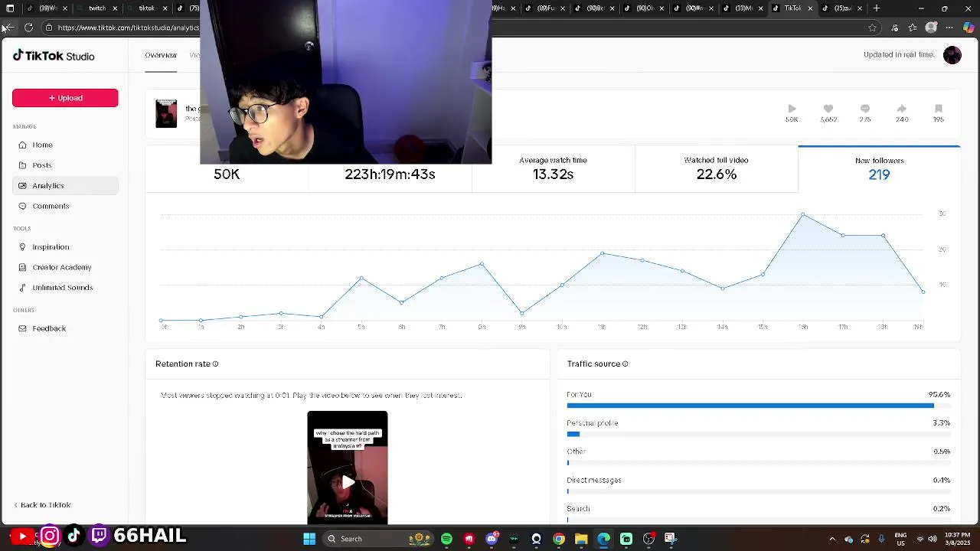Image resolution: width=980 pixels, height=551 pixels.
Task: Open the Windows Start menu
Action: coord(309,539)
